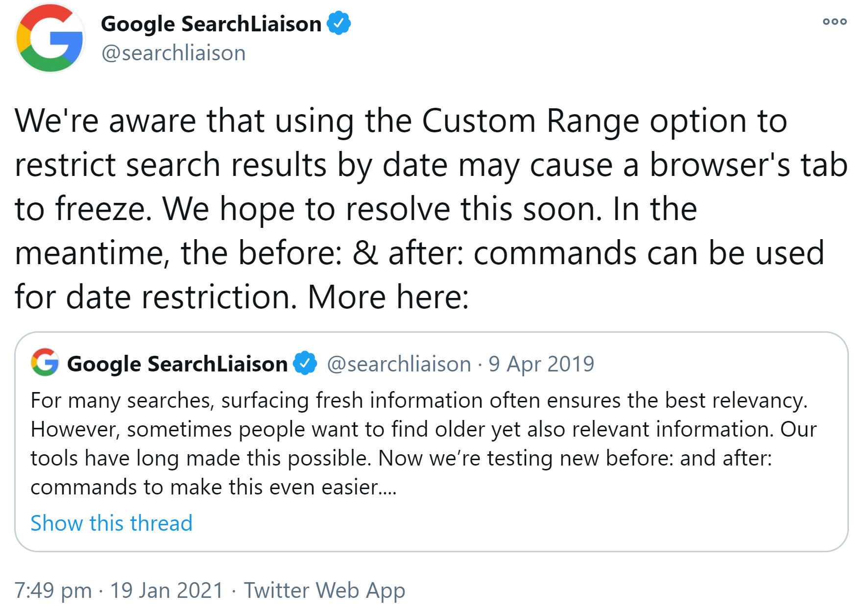Click the verified badge next to Google SearchLiaison
This screenshot has width=868, height=615.
pos(339,23)
